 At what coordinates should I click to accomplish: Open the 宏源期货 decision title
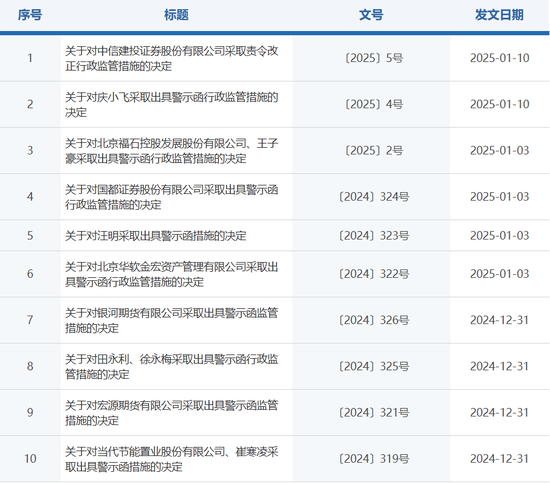(172, 413)
